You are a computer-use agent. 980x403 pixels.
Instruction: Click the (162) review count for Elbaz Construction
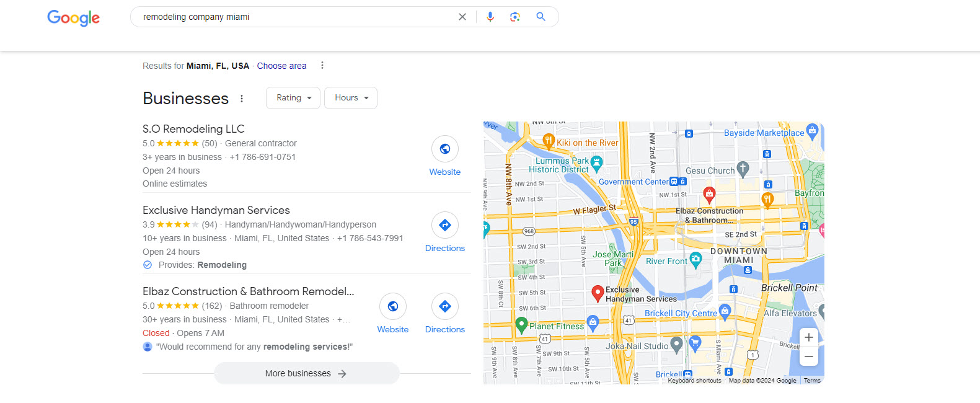(212, 306)
